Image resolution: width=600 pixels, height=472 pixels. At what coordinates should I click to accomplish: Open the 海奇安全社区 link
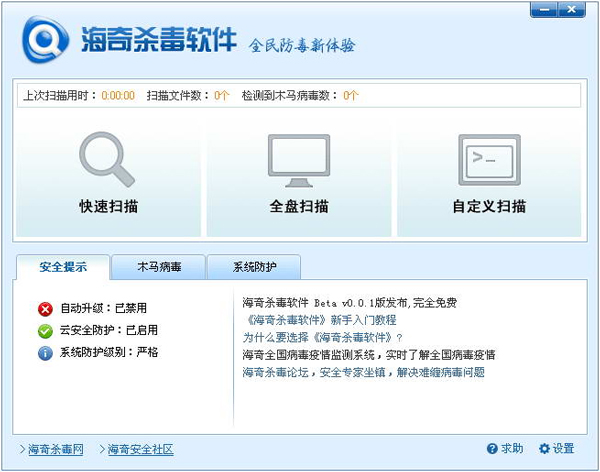point(140,449)
